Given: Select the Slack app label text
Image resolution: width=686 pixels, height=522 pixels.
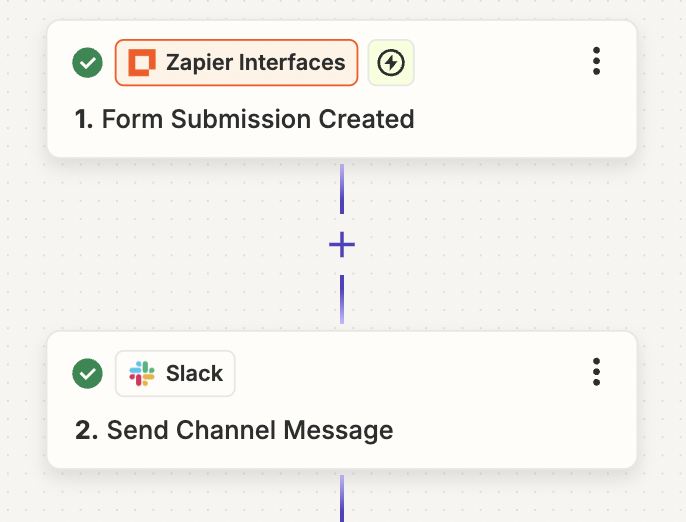Looking at the screenshot, I should tap(194, 374).
